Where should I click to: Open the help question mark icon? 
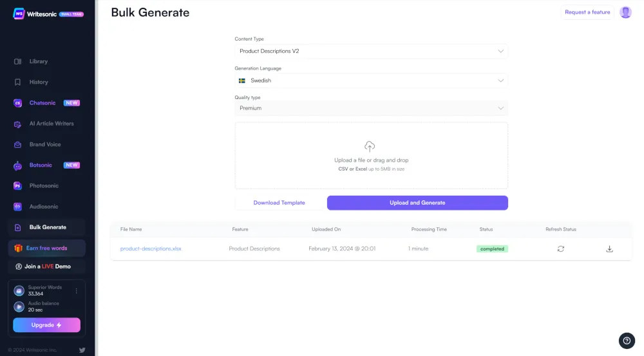click(x=627, y=341)
